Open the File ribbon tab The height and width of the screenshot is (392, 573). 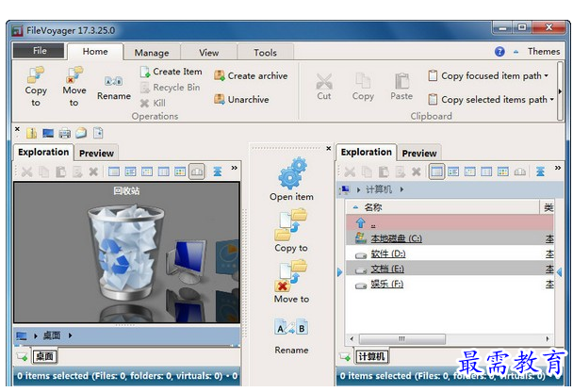(39, 51)
